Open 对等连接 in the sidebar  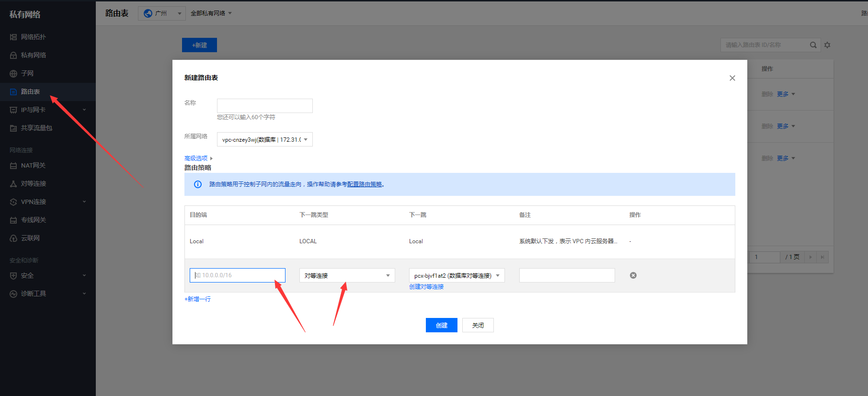click(33, 183)
